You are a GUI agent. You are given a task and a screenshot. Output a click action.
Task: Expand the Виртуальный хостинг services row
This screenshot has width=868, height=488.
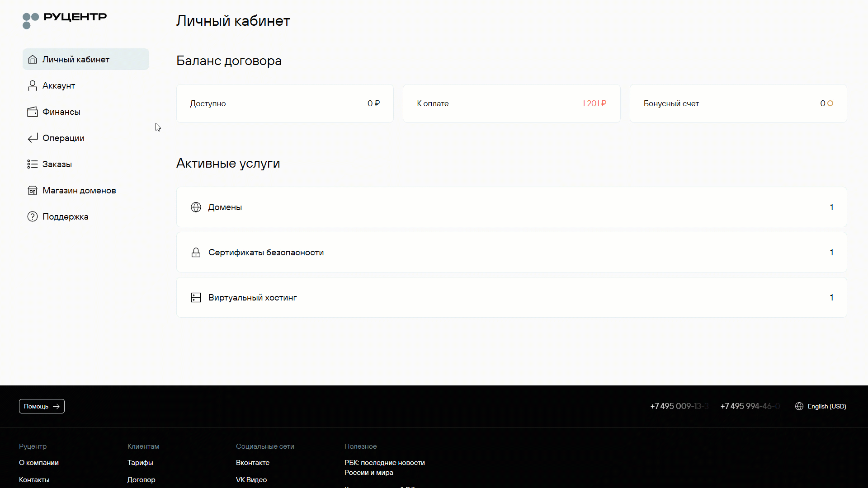pos(511,297)
